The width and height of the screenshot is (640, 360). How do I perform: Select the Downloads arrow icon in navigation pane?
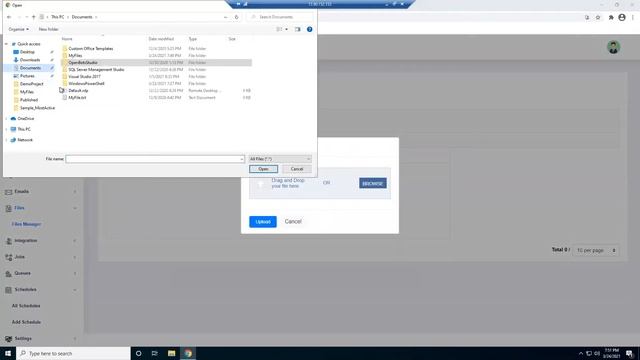(16, 60)
